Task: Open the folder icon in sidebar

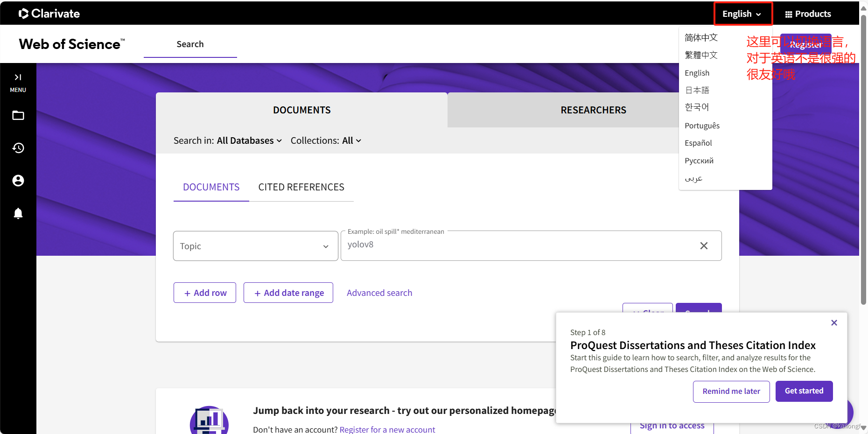Action: tap(18, 115)
